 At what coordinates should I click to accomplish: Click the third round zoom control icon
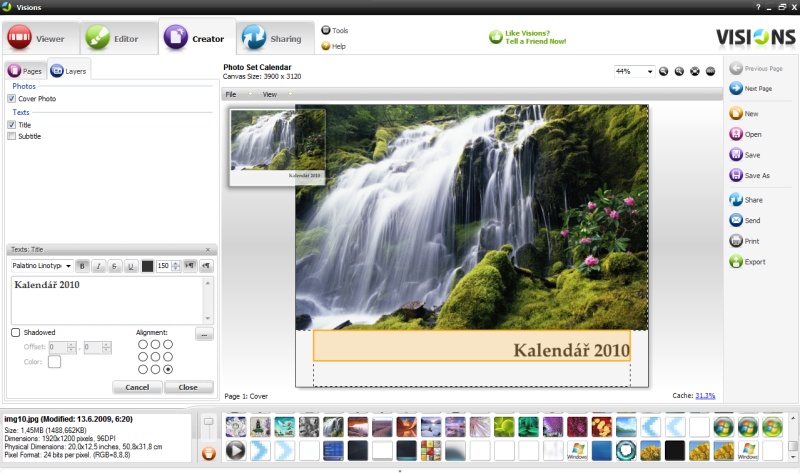point(695,71)
